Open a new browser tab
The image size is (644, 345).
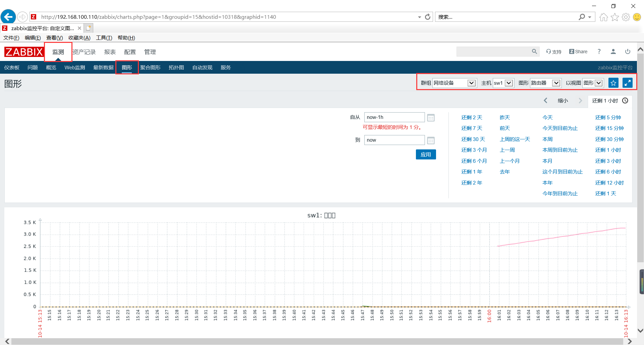click(88, 28)
